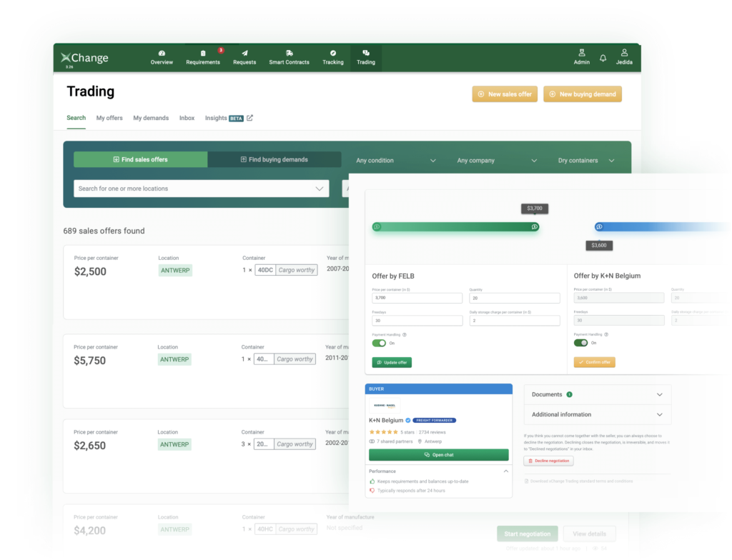Click the thumbs-down response time icon
The image size is (732, 560).
coord(372,491)
